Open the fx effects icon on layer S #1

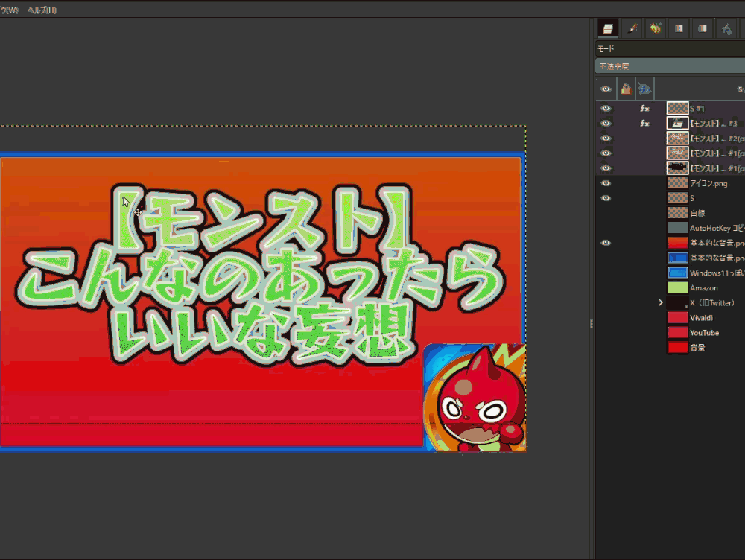tap(645, 109)
